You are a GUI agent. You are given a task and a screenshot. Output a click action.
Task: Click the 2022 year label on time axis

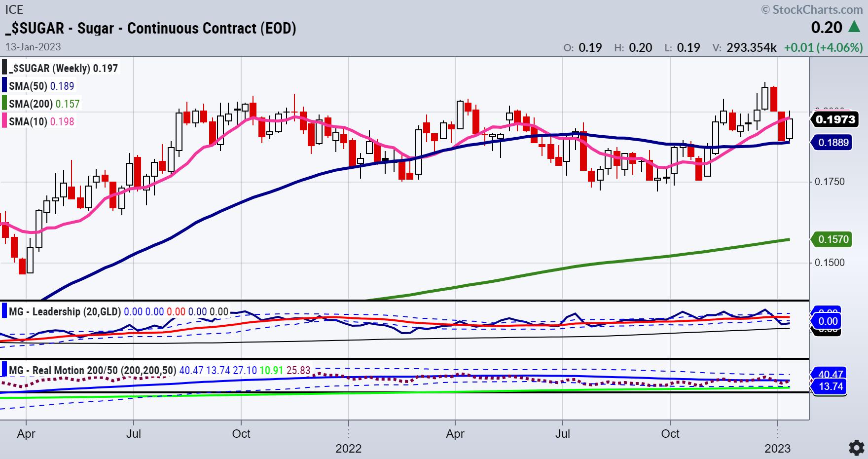coord(348,449)
